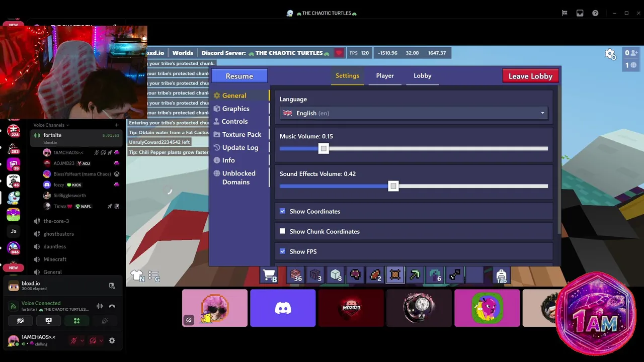Open Graphics settings section
The image size is (644, 362).
point(239,109)
